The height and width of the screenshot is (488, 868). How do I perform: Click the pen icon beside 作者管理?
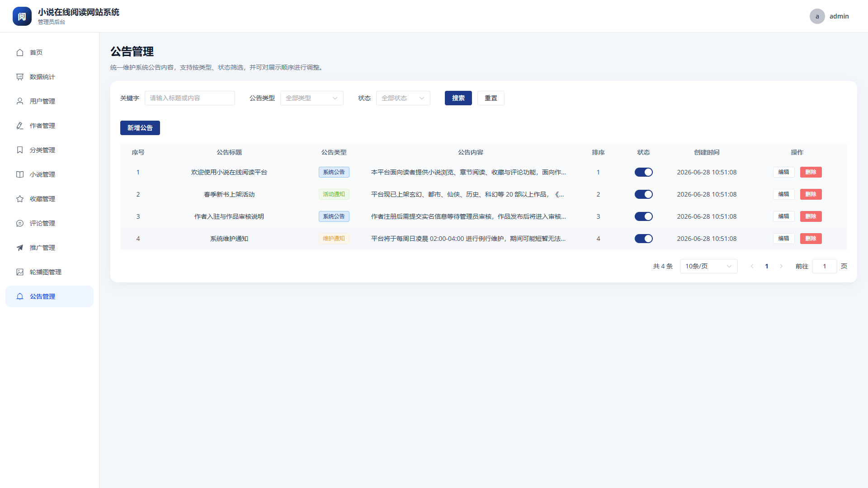[20, 126]
